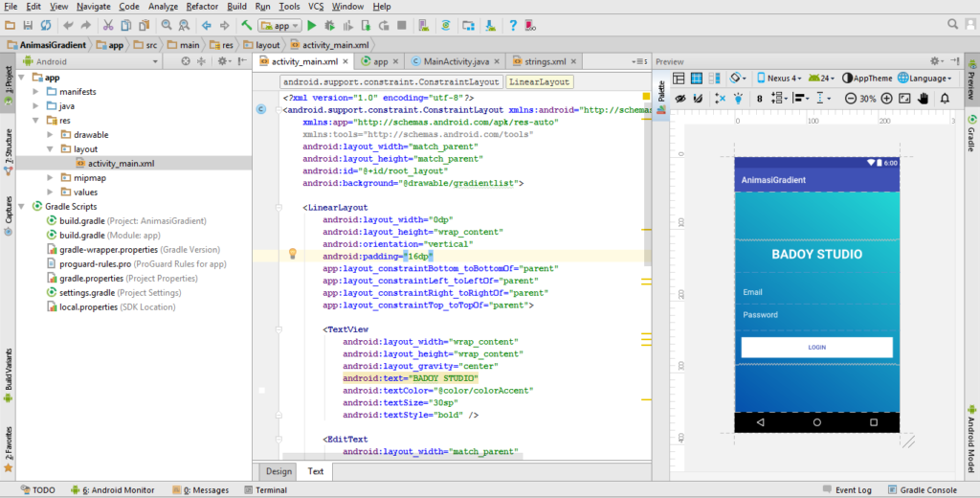Run the app with green play button
Screen dimensions: 980x498
coord(314,25)
